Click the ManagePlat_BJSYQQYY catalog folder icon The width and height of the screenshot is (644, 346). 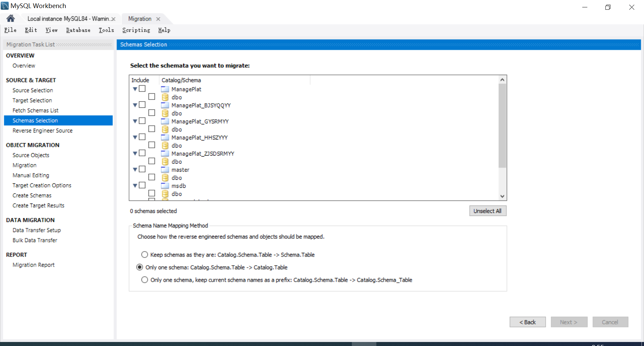click(x=165, y=105)
